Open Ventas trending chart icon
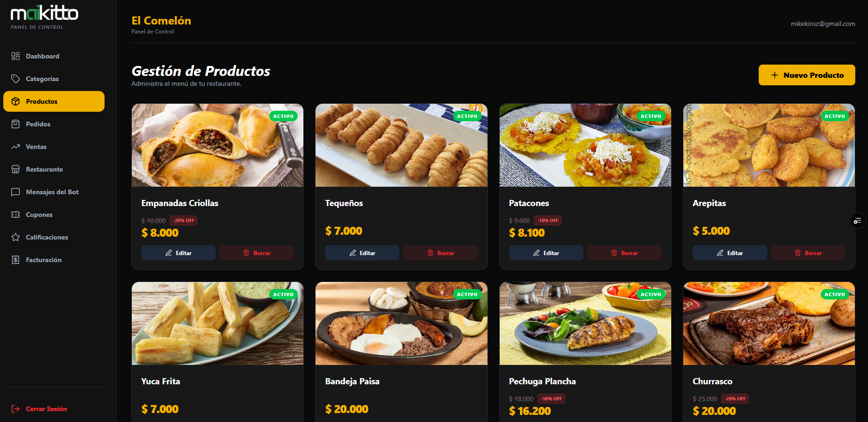 coord(16,147)
